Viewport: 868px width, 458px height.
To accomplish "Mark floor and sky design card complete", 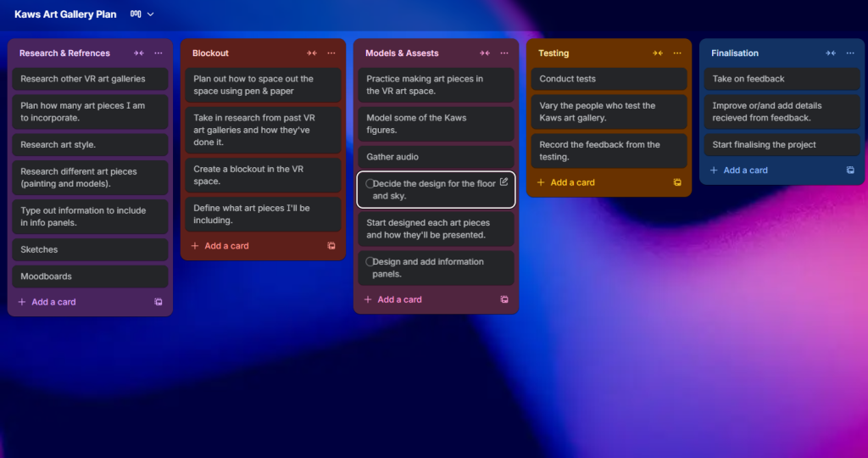I will coord(370,184).
